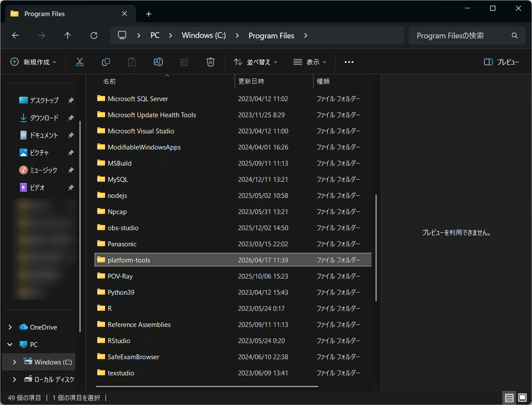Screen dimensions: 532x405
Task: Select the RStudio folder
Action: [x=233, y=340]
